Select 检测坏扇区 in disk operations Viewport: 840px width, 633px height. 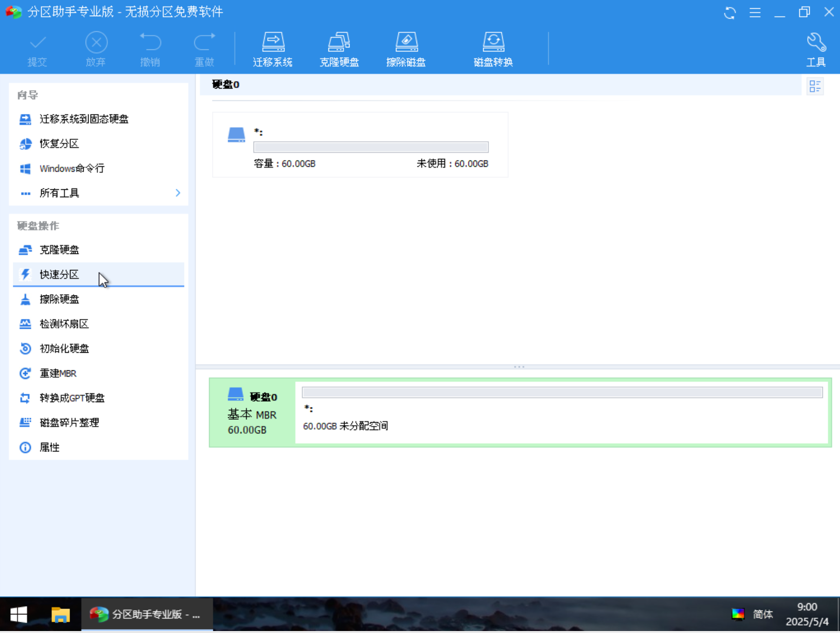[x=98, y=324]
